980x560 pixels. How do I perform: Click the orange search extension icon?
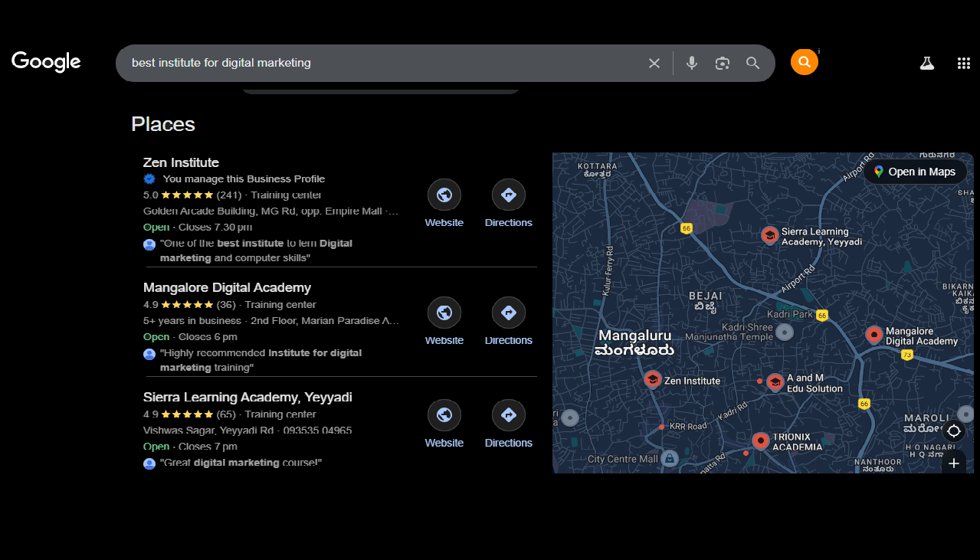[x=804, y=62]
